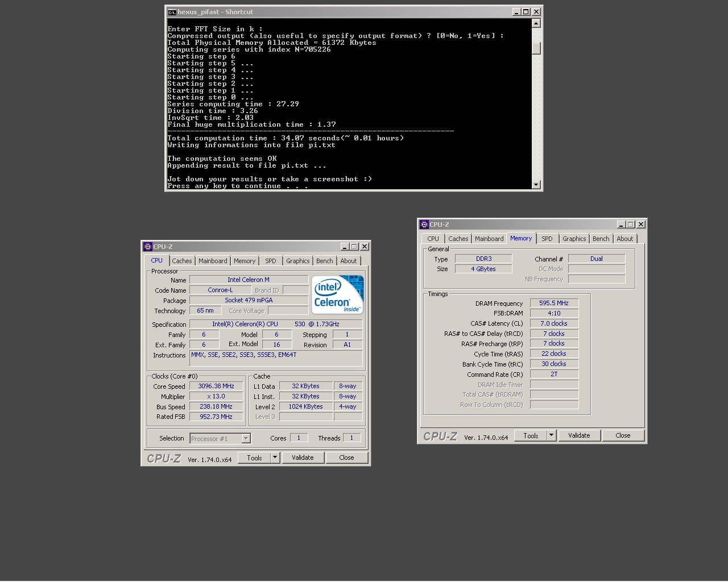728x582 pixels.
Task: Click the Bank Cycle Time value 30 clocks
Action: (x=555, y=364)
